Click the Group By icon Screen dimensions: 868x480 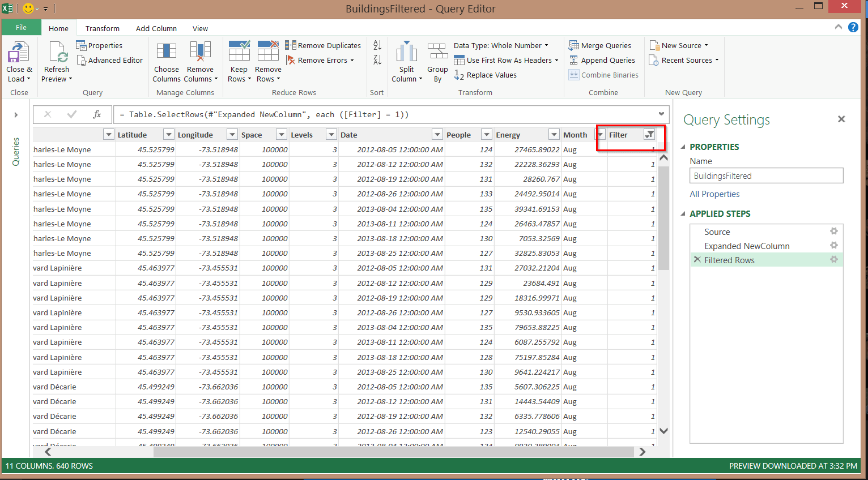pyautogui.click(x=437, y=52)
